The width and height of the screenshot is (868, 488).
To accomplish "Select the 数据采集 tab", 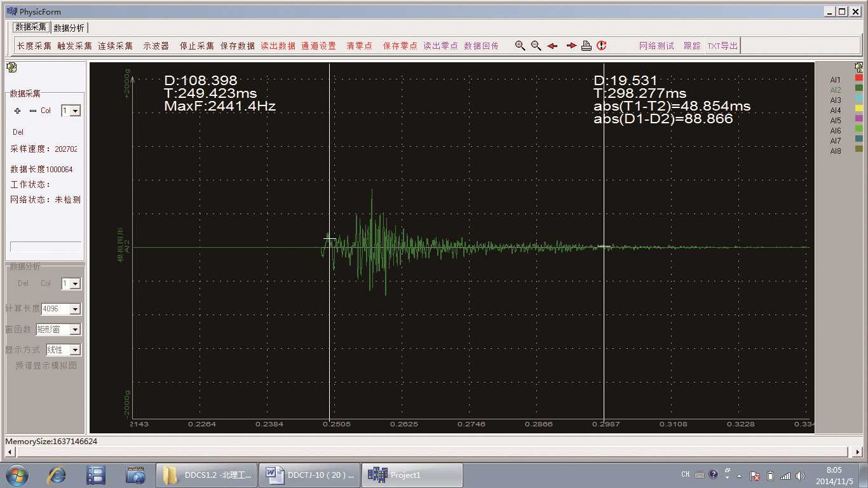I will coord(31,27).
